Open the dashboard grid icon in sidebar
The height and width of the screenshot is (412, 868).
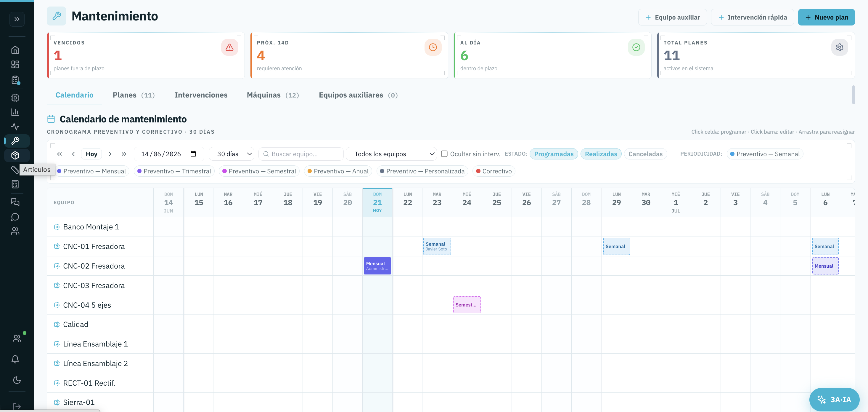15,64
